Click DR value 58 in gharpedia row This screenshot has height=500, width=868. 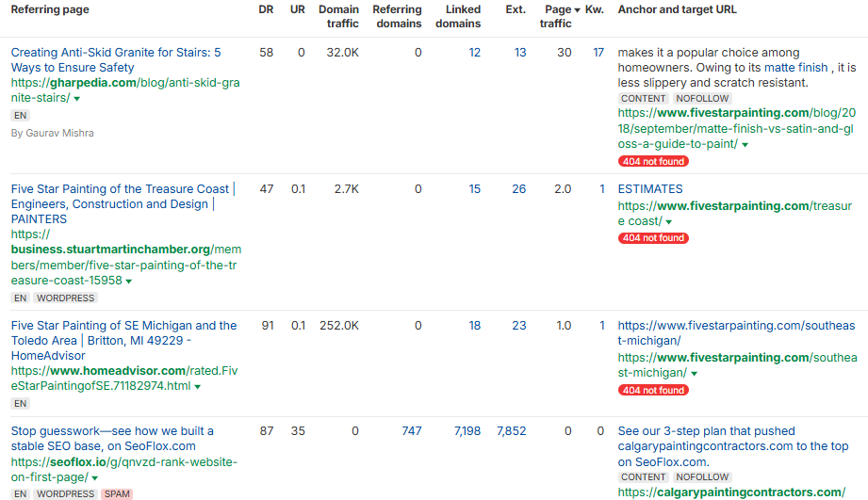pyautogui.click(x=267, y=53)
